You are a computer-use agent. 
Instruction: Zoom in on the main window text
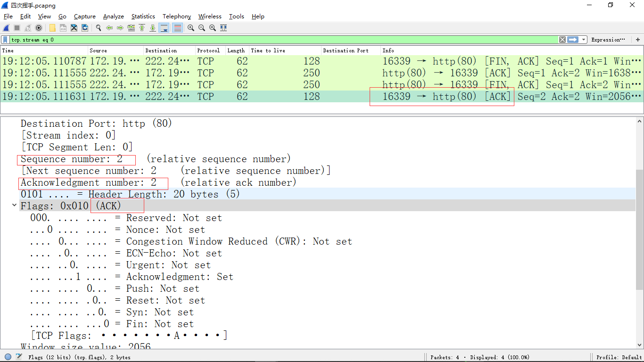tap(191, 28)
